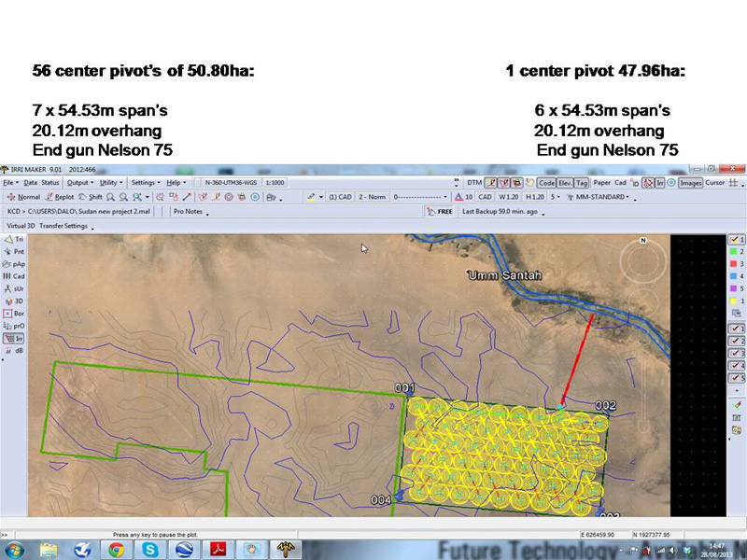Click the Shift view tool
Screen dimensions: 747x560
point(91,197)
